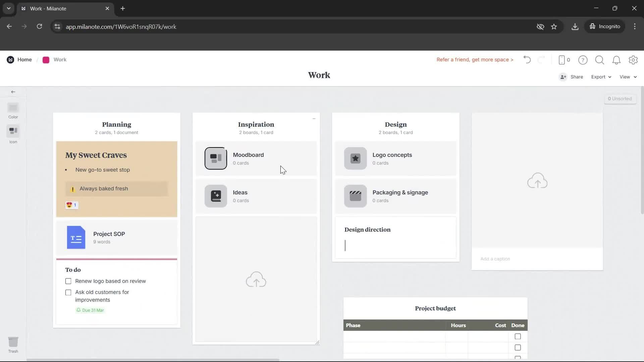Click the undo icon
This screenshot has width=644, height=362.
click(x=527, y=60)
